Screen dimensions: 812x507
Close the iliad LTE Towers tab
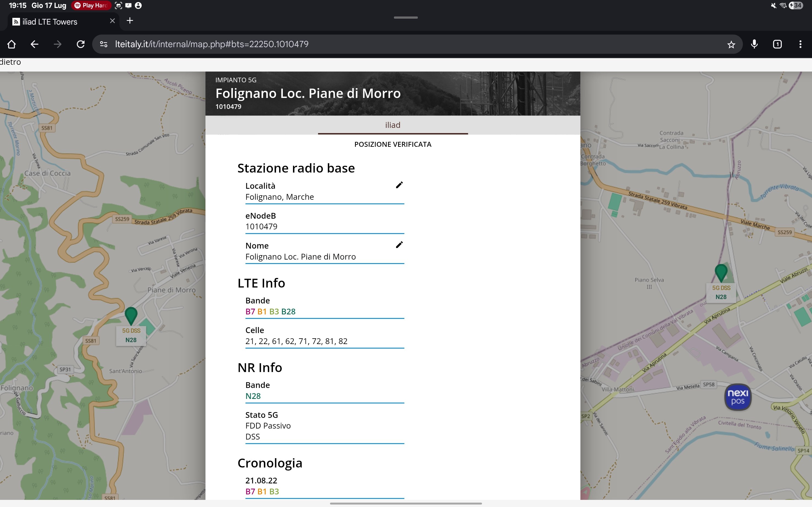click(x=112, y=21)
